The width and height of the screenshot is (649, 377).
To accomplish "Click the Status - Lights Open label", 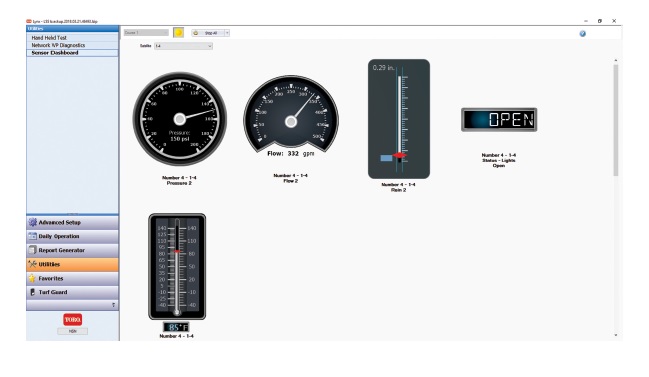I will [499, 160].
